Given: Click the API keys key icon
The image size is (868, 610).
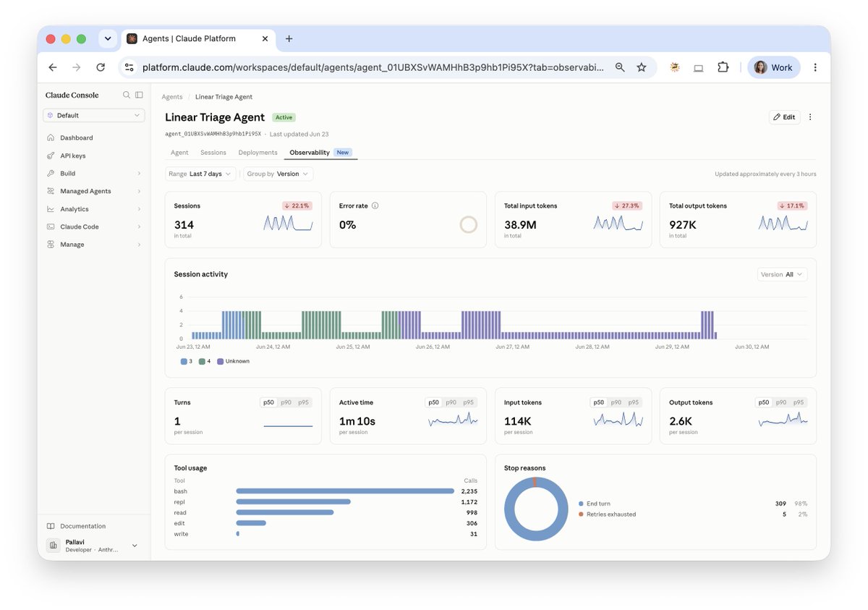Looking at the screenshot, I should [x=51, y=156].
